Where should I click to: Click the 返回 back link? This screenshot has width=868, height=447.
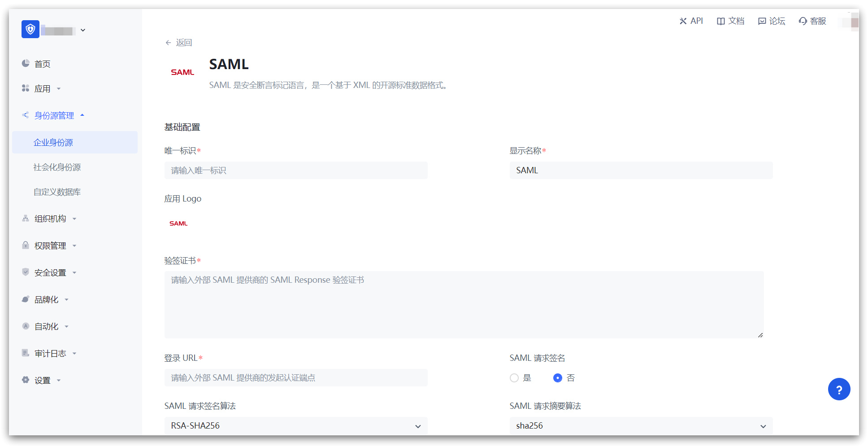coord(178,42)
